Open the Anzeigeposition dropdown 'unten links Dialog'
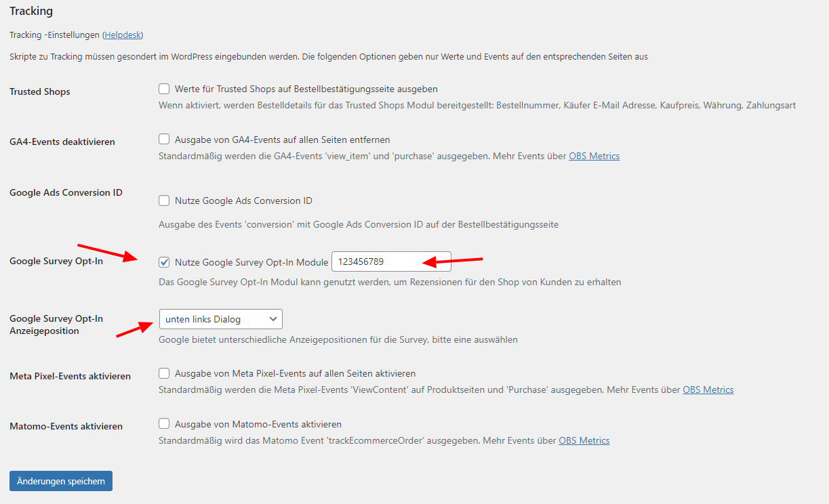The height and width of the screenshot is (504, 829). (220, 319)
